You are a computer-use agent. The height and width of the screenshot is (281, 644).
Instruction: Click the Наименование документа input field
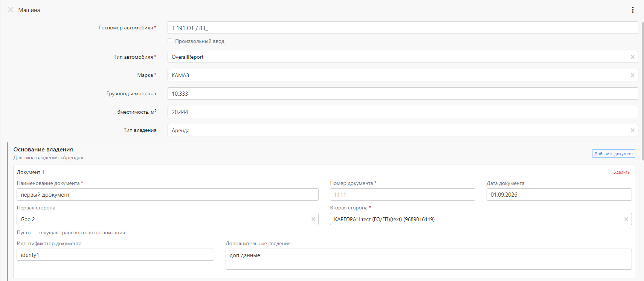[x=168, y=195]
